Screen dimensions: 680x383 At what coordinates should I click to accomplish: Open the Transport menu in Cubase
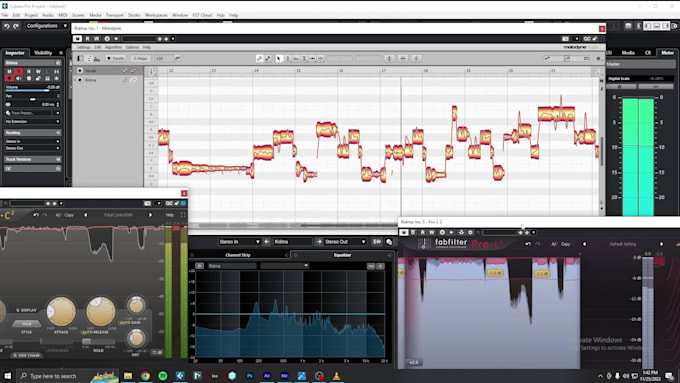(x=114, y=15)
